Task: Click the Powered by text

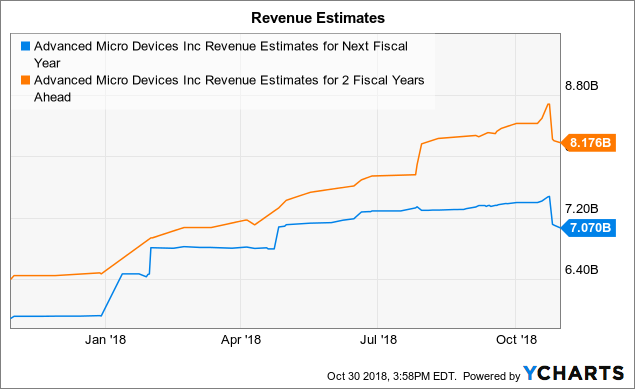Action: (x=491, y=376)
